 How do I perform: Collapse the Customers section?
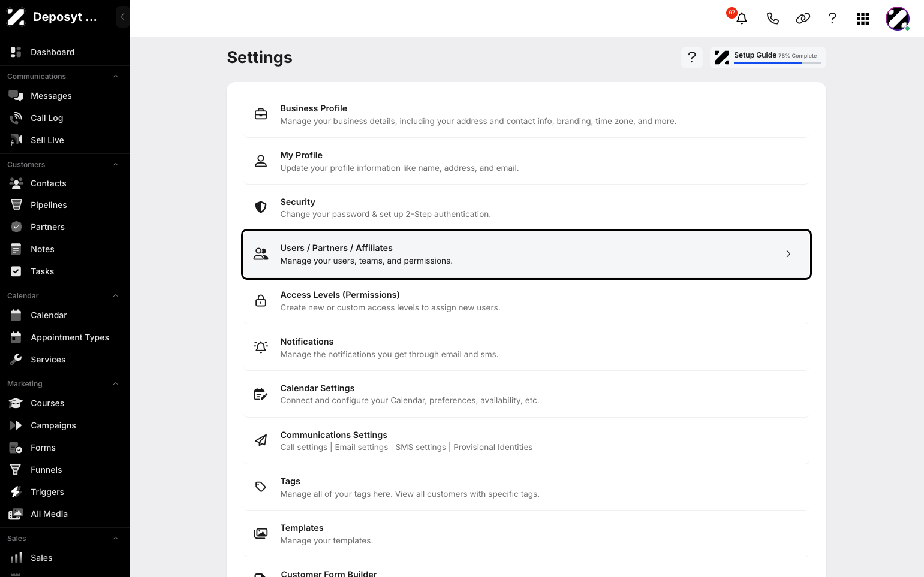click(116, 165)
